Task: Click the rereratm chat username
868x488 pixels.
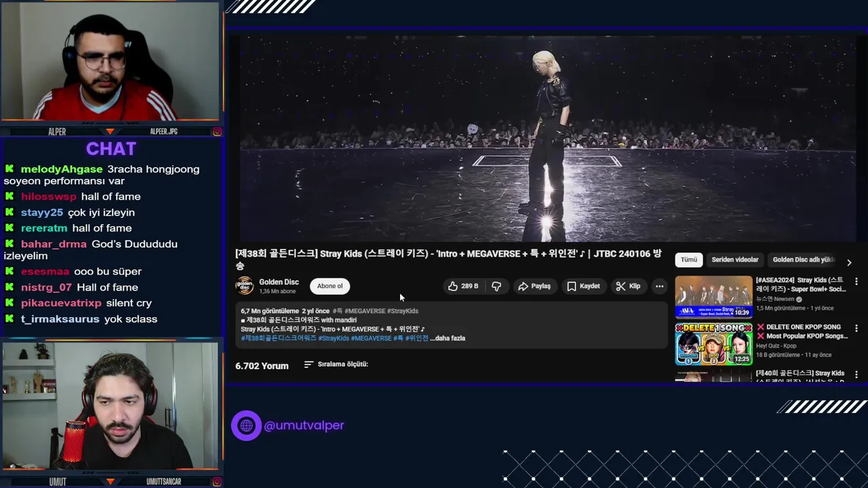Action: (44, 228)
